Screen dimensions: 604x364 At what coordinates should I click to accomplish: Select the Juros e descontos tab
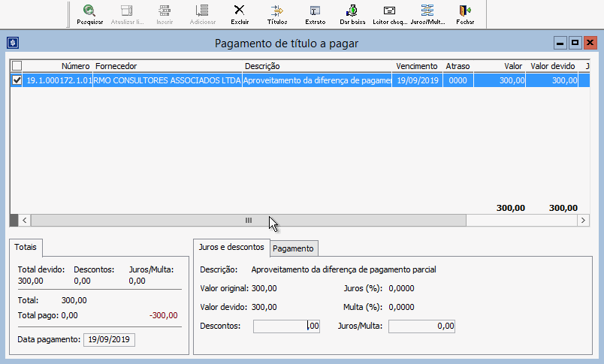tap(231, 247)
